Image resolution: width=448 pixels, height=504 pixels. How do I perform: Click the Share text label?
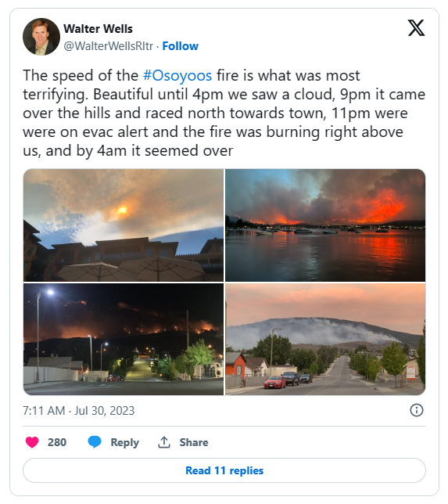click(x=194, y=442)
